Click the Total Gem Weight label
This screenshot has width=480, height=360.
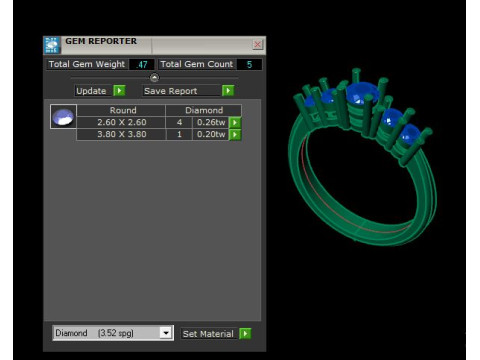[87, 64]
